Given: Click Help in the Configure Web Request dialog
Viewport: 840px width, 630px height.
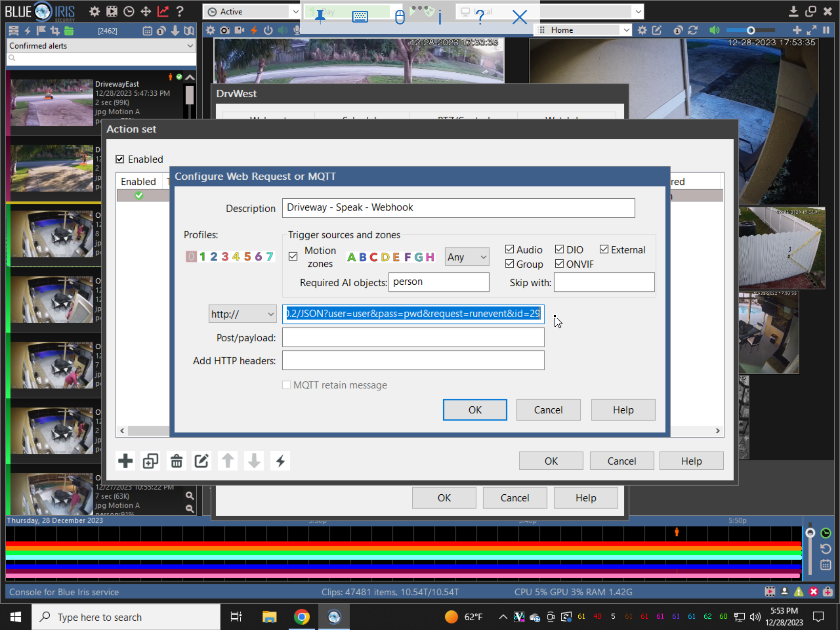Looking at the screenshot, I should pyautogui.click(x=623, y=410).
